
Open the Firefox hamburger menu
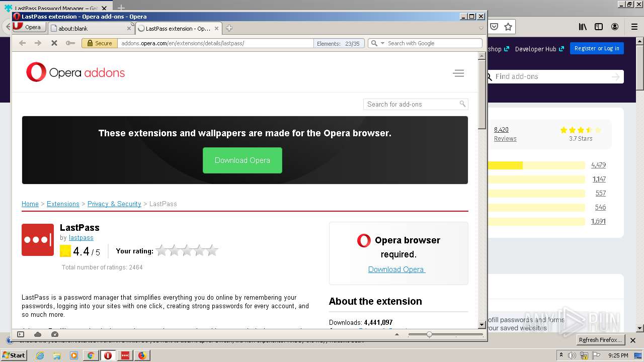(634, 27)
